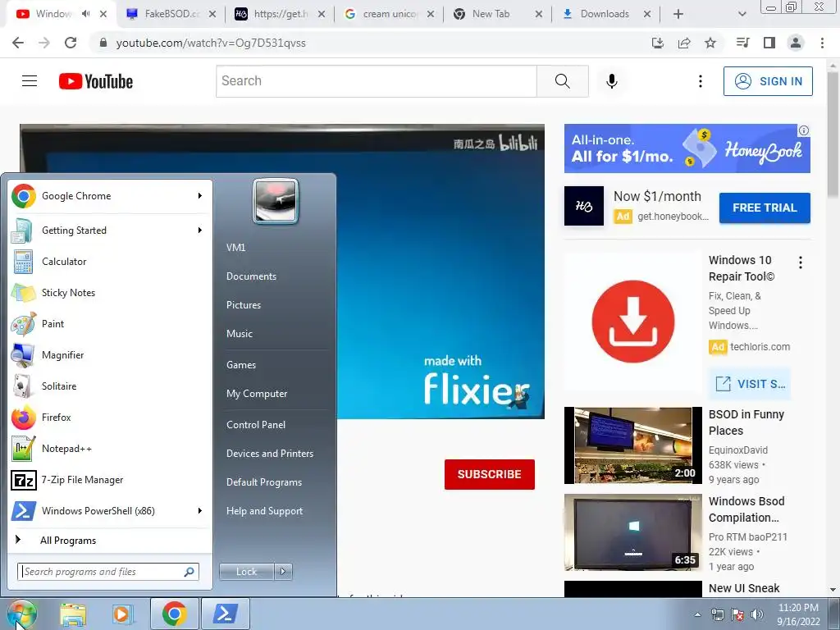This screenshot has height=630, width=840.
Task: Click the FREE TRIAL ad button
Action: pos(765,208)
